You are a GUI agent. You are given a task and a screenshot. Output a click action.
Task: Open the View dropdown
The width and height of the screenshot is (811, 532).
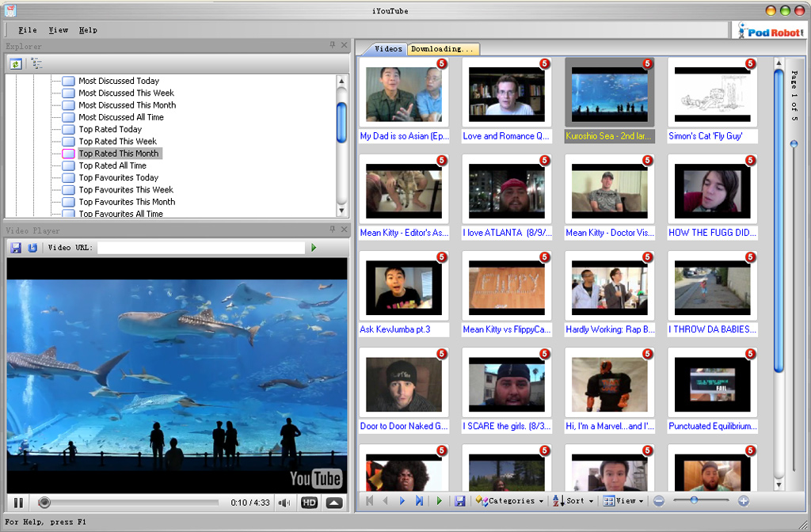pos(623,500)
